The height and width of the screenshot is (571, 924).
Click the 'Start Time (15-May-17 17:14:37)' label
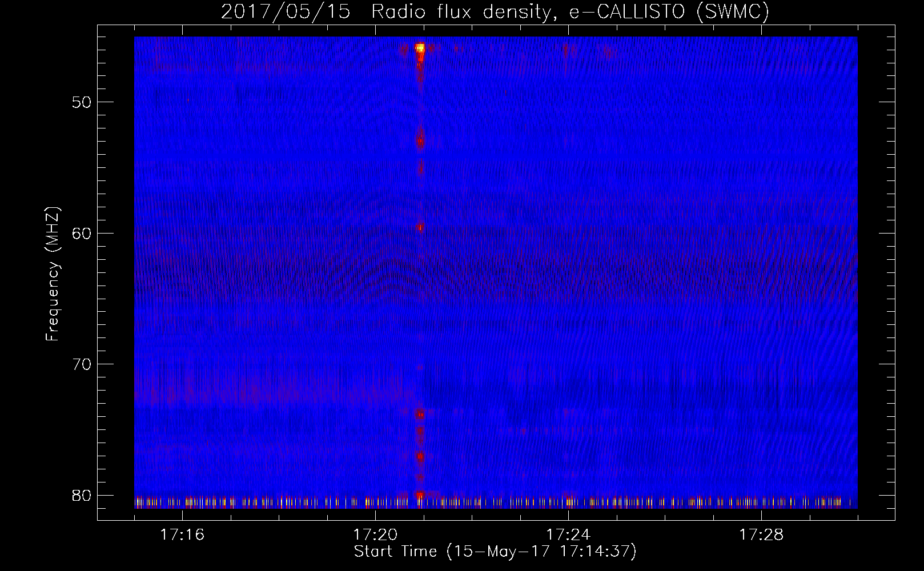(495, 552)
